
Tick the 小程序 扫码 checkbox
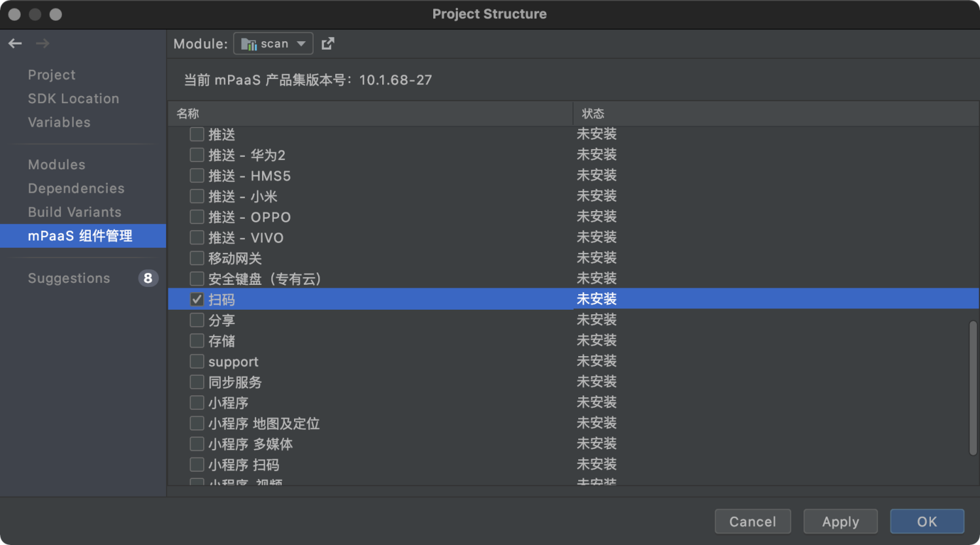click(x=197, y=465)
